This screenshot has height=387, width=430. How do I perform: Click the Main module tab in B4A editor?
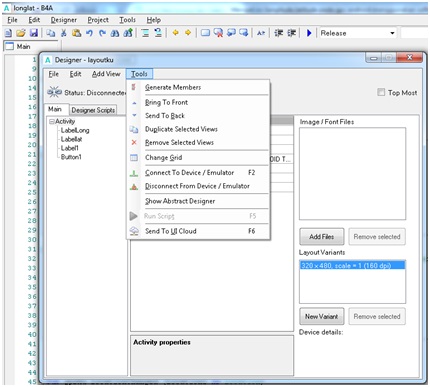[x=31, y=46]
